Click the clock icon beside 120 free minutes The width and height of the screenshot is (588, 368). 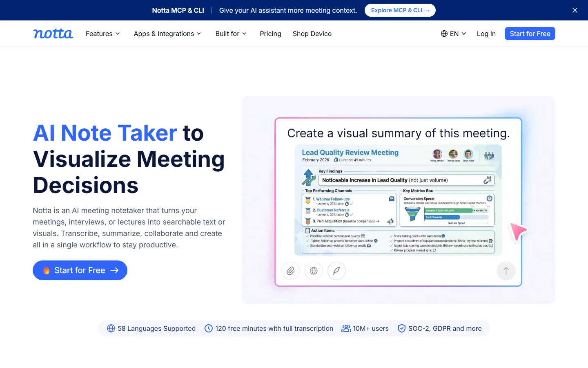tap(209, 328)
